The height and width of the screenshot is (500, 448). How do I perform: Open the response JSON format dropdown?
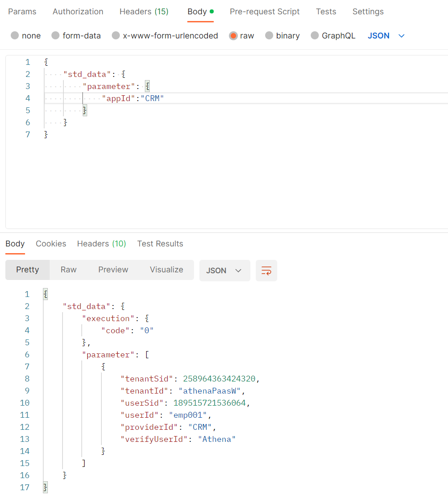coord(224,271)
